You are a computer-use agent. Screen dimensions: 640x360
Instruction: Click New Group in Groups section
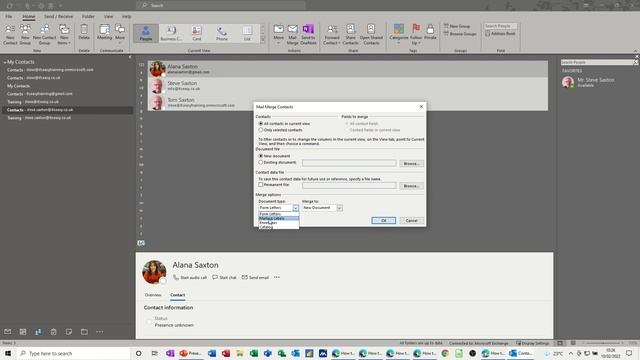click(457, 26)
